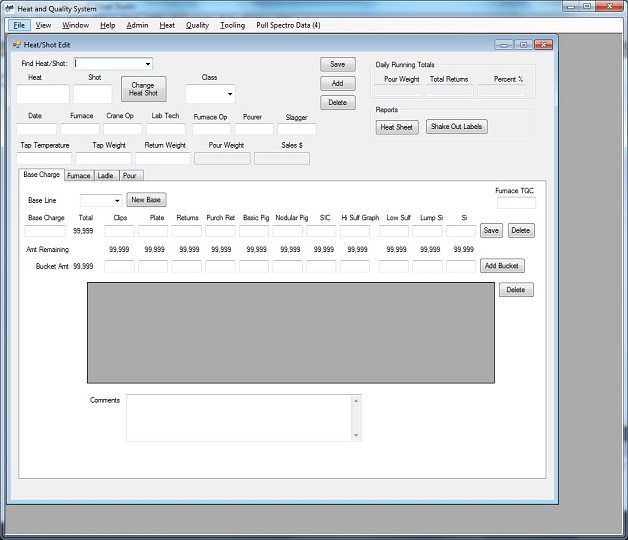Screen dimensions: 628x540
Task: Switch to the Pour tab
Action: [130, 175]
